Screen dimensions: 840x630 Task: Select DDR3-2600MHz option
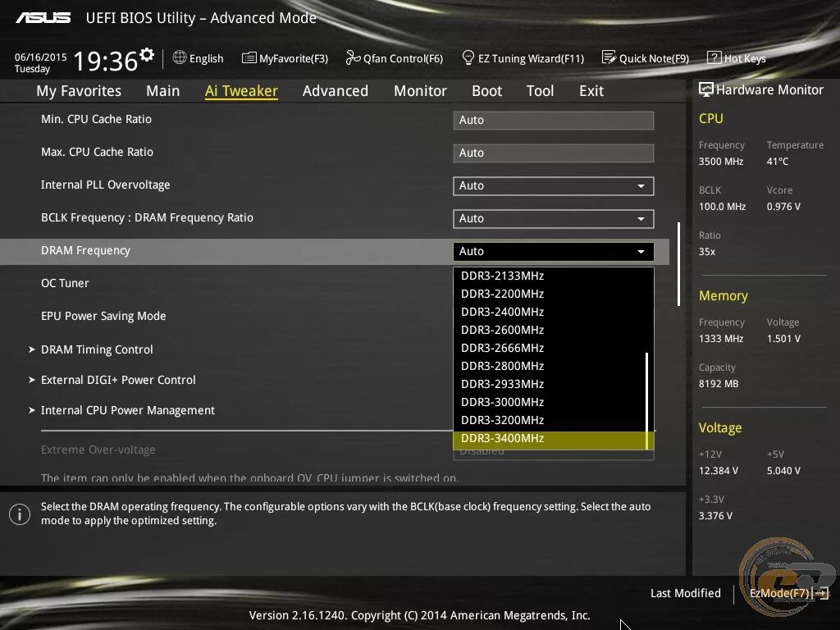[549, 330]
